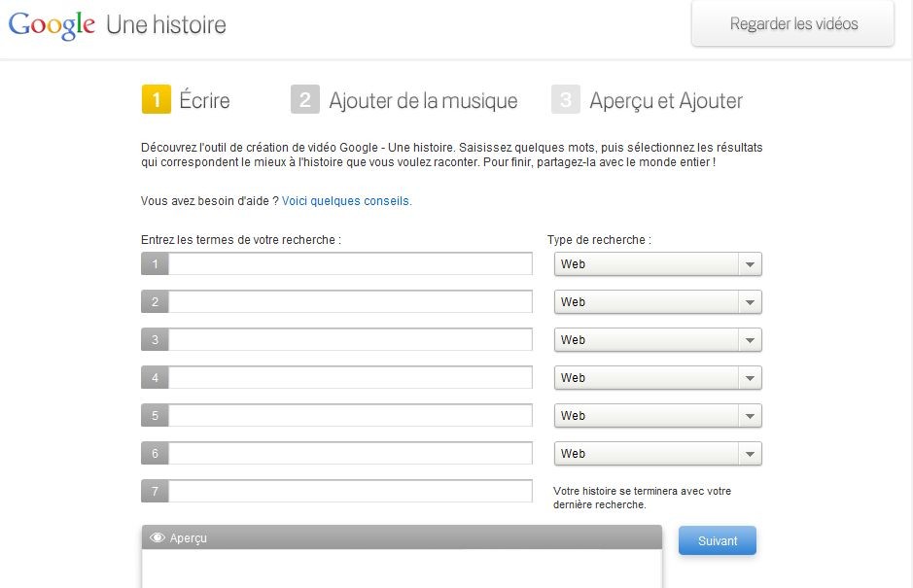This screenshot has width=913, height=588.
Task: Expand the search type dropdown for row 1
Action: pos(657,264)
